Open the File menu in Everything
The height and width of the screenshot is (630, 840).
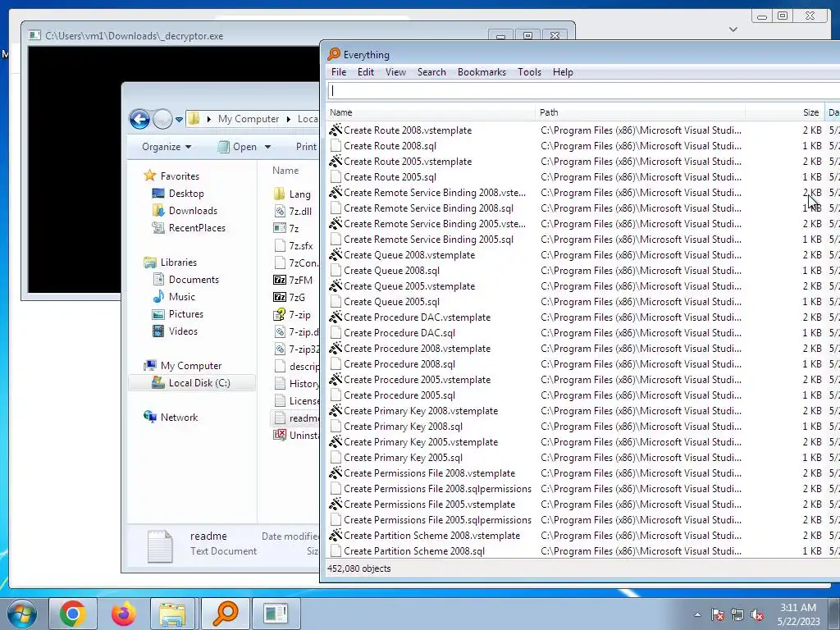(339, 72)
